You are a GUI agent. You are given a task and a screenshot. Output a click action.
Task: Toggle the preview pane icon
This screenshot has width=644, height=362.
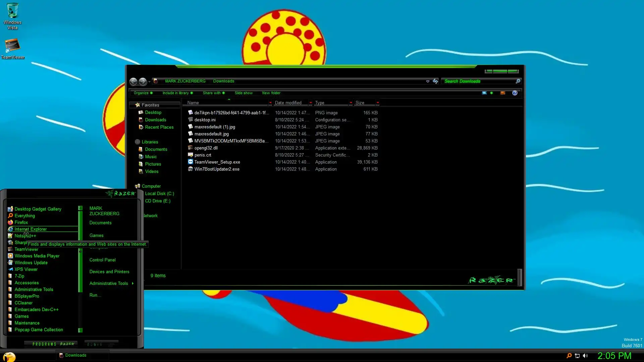(x=502, y=93)
